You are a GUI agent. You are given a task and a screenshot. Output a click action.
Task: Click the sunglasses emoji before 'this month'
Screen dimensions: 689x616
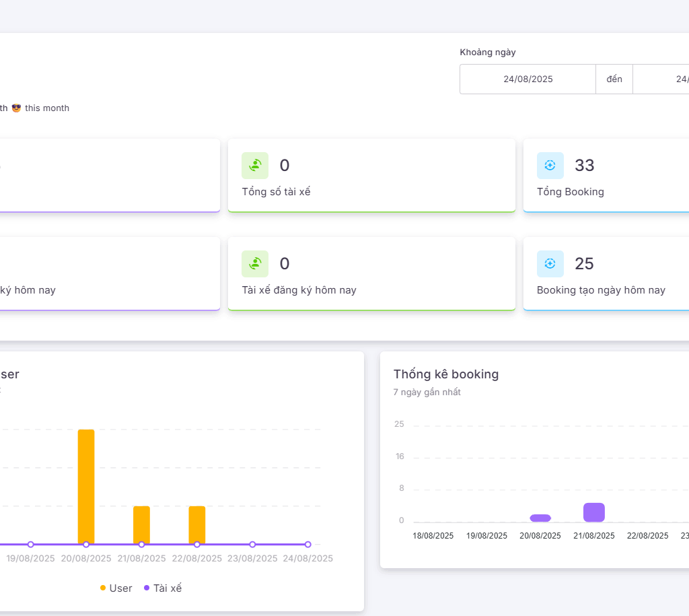pos(17,108)
